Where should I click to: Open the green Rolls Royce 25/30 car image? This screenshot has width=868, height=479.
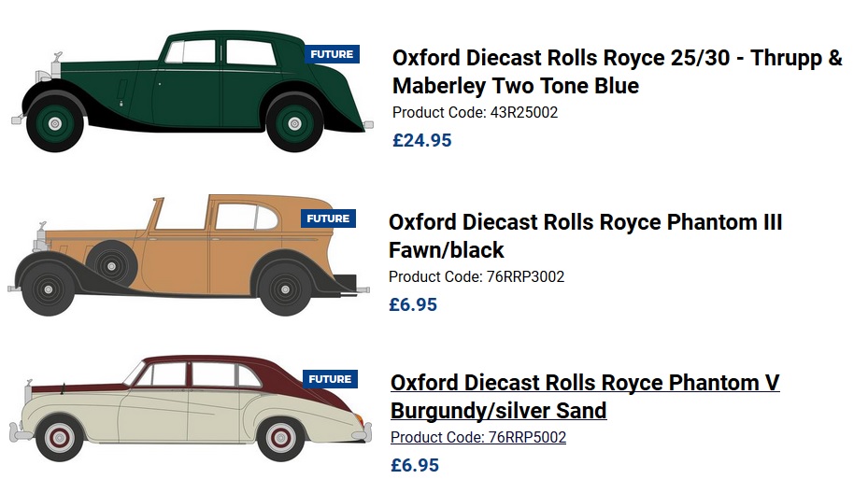[187, 93]
